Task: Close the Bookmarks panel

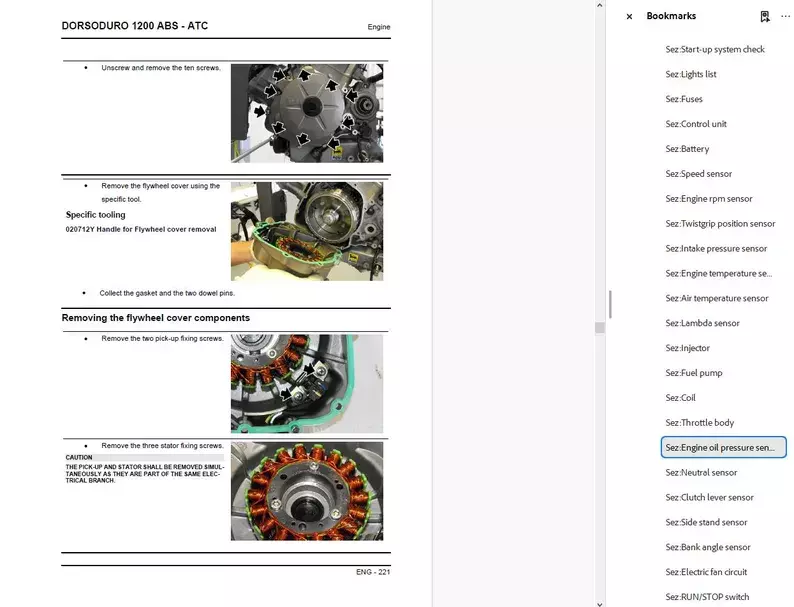Action: click(x=629, y=16)
